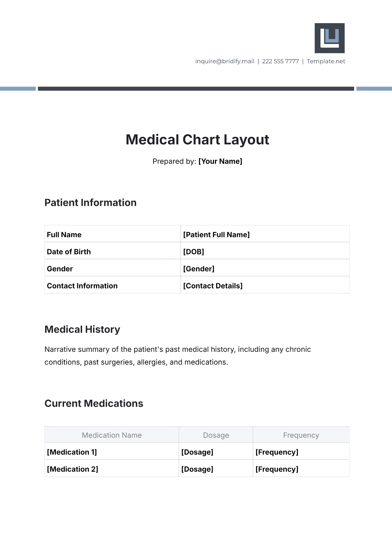Click the [Medication 2] table cell
Viewport: 392px width, 554px height.
(73, 469)
